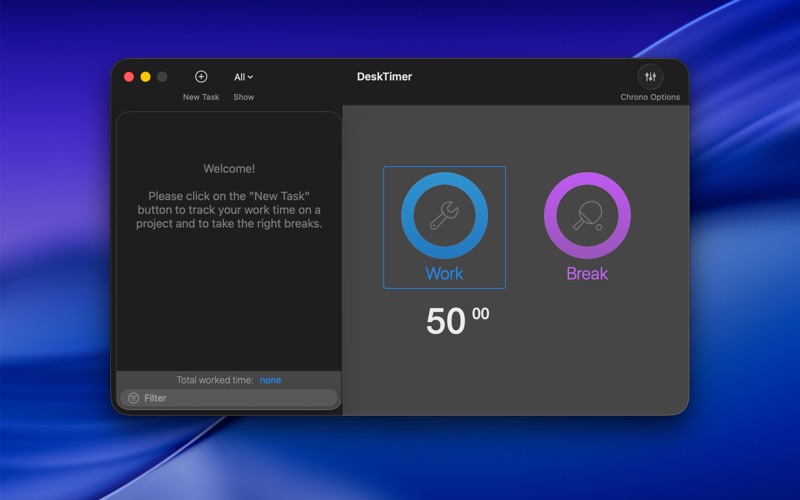Viewport: 800px width, 500px height.
Task: Click the Work label
Action: (x=444, y=273)
